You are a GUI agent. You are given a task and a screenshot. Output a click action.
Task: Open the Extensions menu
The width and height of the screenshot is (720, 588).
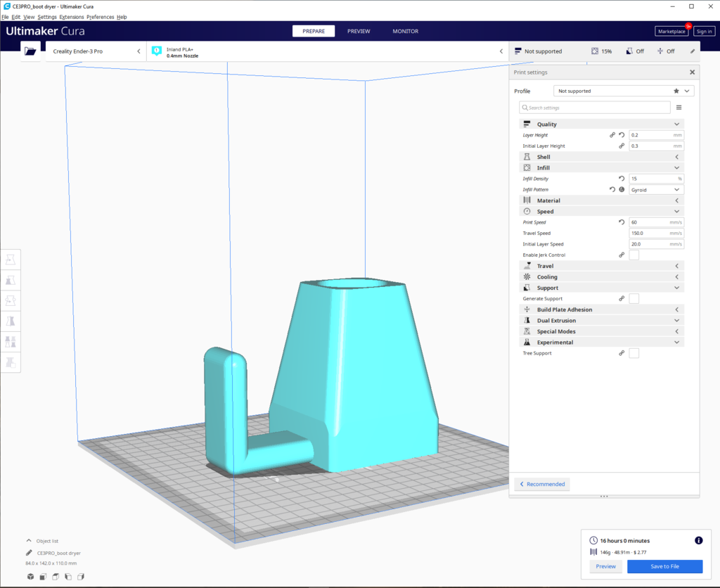72,17
